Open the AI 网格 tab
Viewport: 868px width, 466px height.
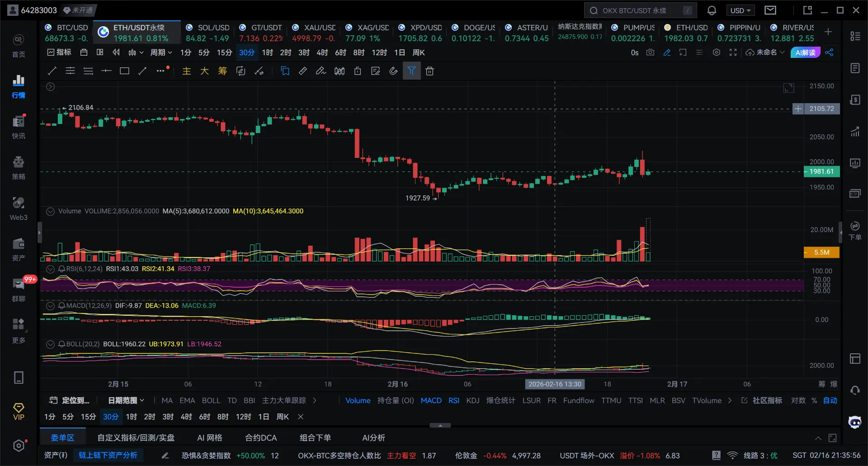(x=210, y=438)
